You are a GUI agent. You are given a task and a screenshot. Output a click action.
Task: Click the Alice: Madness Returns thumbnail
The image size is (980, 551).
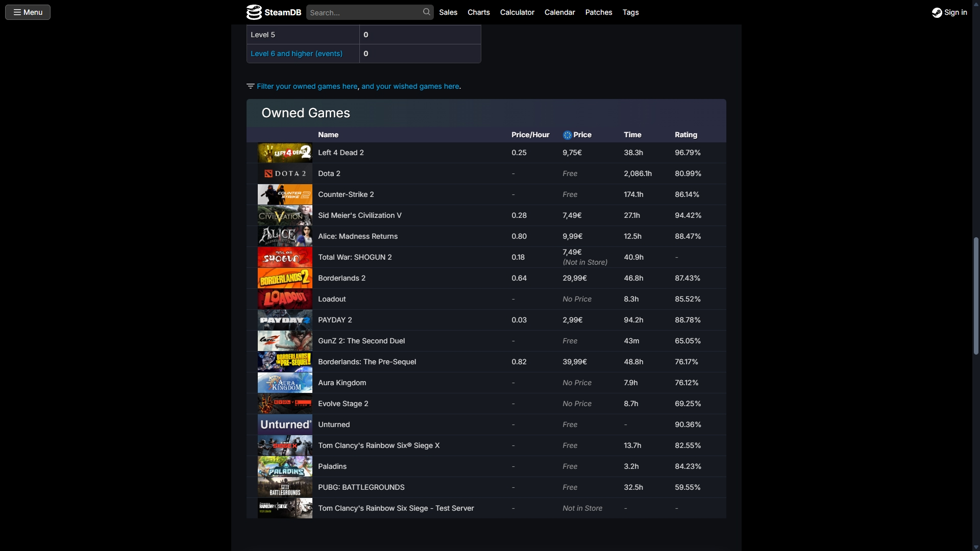click(x=285, y=236)
